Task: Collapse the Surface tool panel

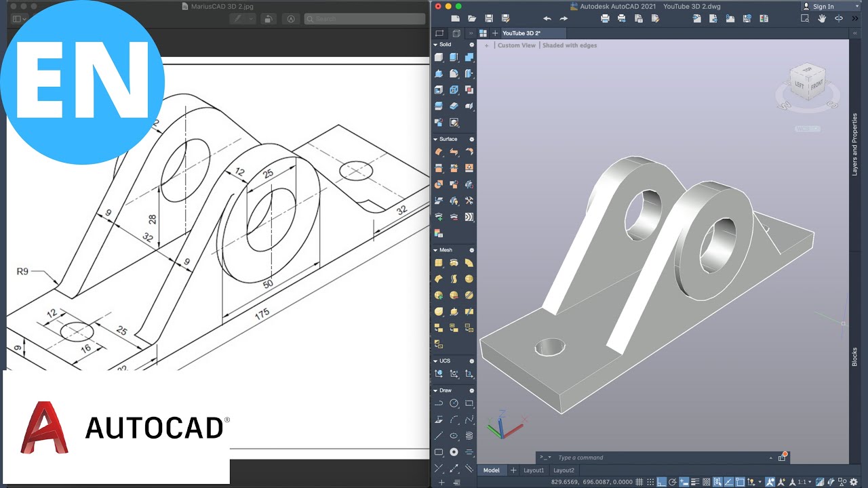Action: tap(435, 139)
